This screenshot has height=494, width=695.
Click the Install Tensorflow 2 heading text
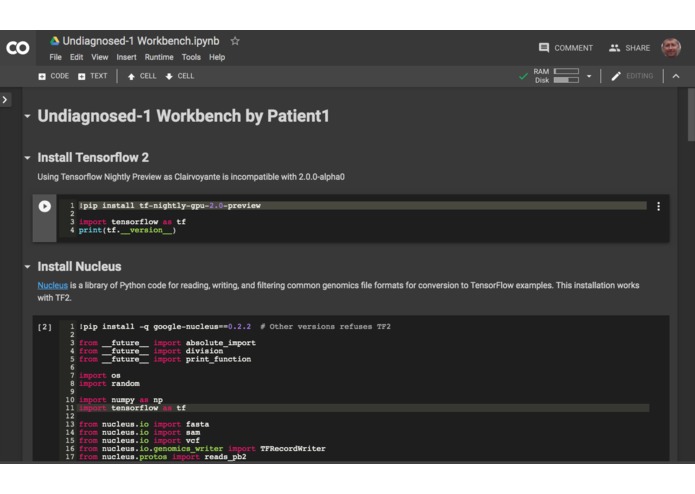93,158
